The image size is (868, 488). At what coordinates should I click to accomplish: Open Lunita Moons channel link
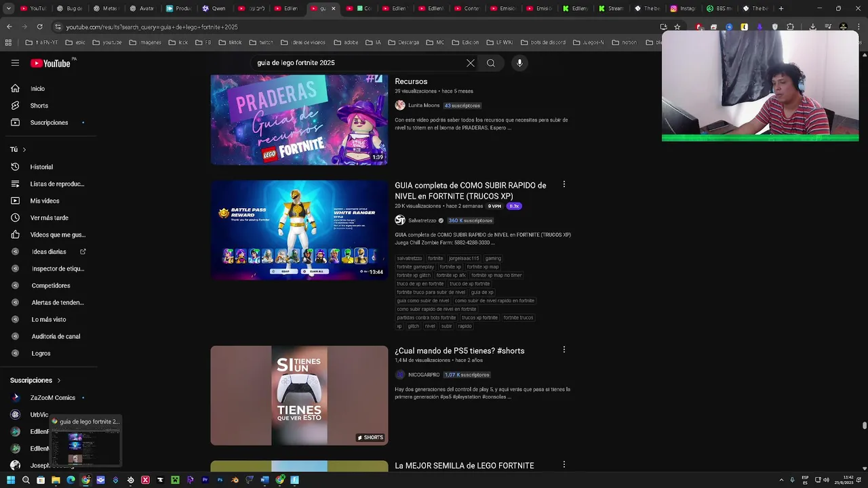click(x=424, y=105)
